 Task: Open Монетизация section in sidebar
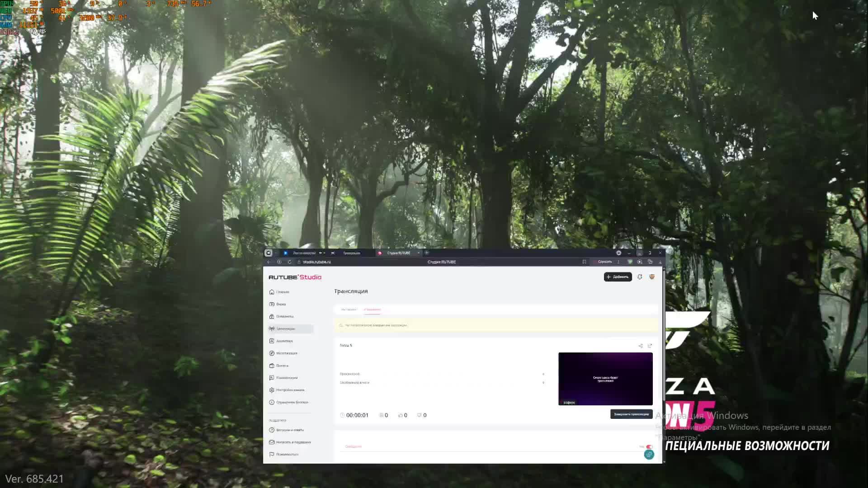[286, 353]
